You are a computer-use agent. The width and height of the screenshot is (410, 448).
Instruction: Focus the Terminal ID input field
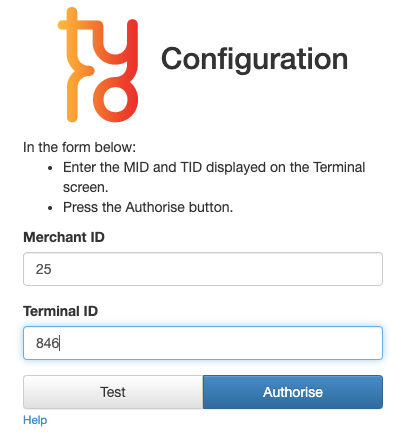(203, 343)
